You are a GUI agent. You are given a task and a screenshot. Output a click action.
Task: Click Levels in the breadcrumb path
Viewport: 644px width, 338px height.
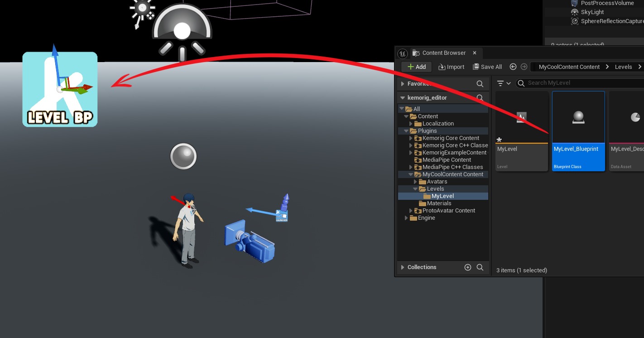click(x=623, y=67)
